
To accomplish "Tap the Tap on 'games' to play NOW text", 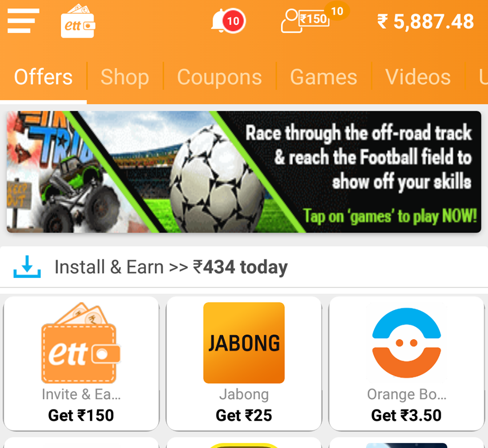I will coord(390,216).
